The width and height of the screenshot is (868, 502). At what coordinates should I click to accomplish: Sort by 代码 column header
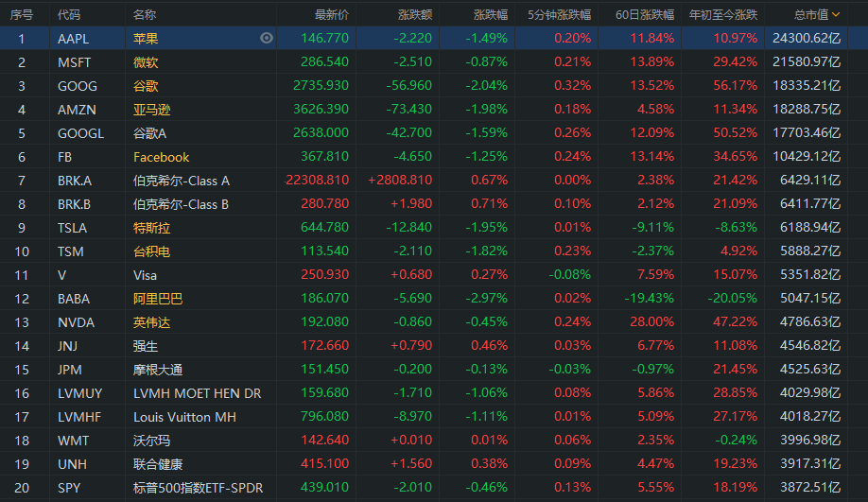69,15
